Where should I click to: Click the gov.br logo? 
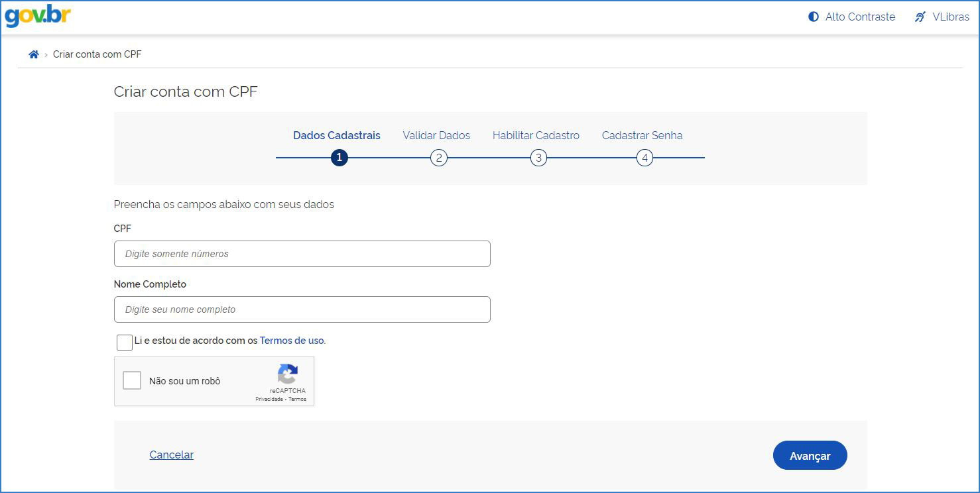38,17
